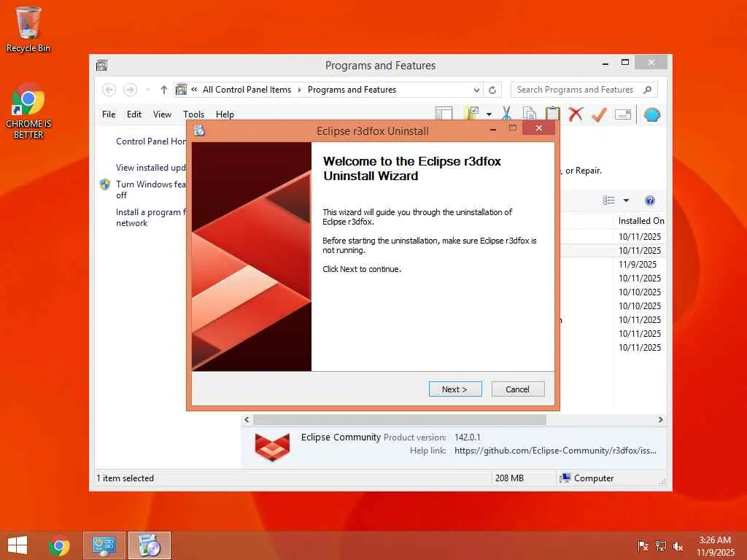The width and height of the screenshot is (747, 560).
Task: Click the Email envelope toolbar icon
Action: (x=623, y=114)
